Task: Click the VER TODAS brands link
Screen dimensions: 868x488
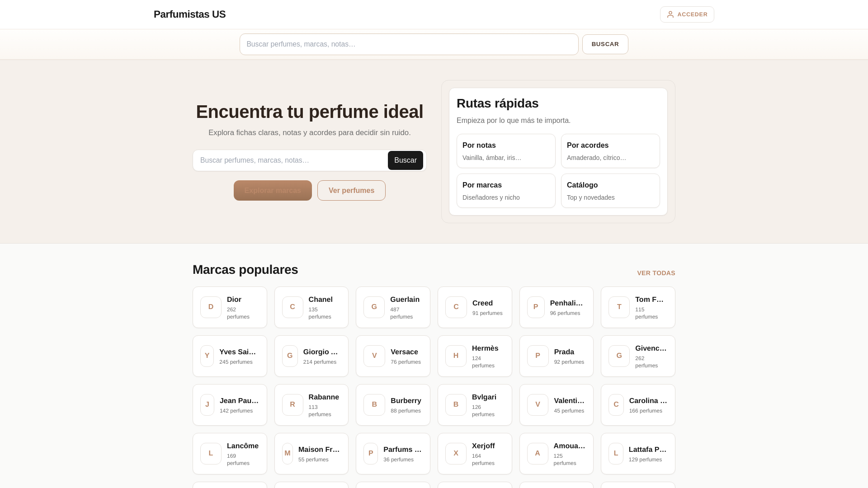Action: click(x=656, y=273)
